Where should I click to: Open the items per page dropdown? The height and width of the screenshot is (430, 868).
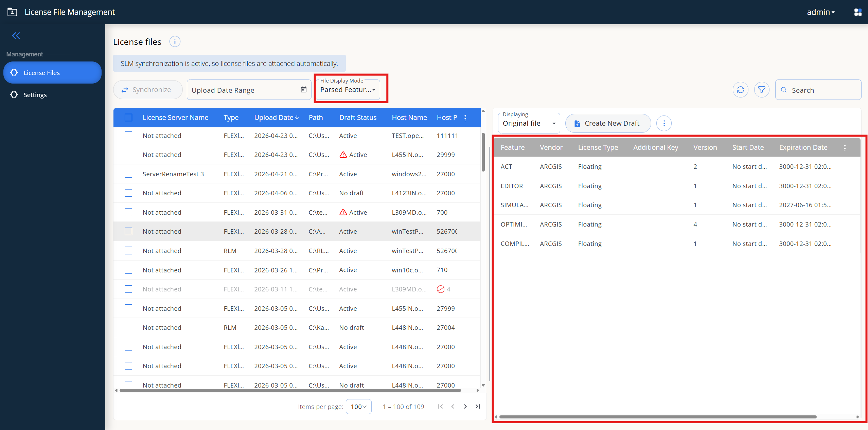tap(358, 407)
